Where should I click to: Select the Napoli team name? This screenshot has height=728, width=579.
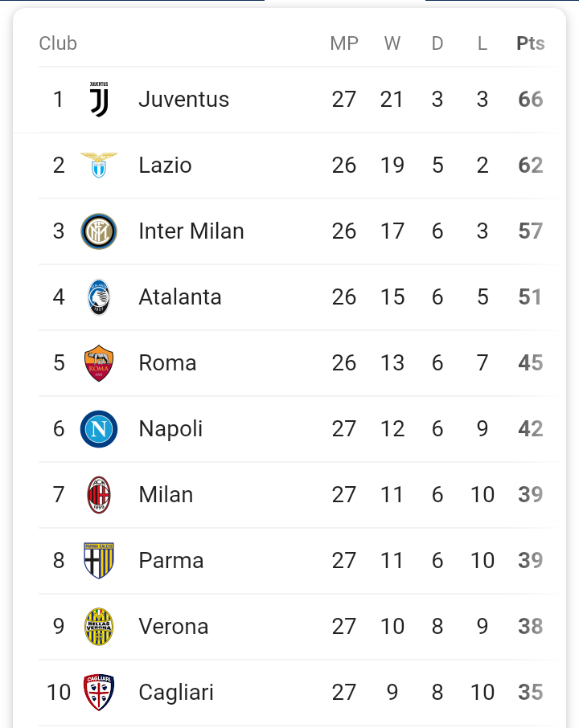click(x=170, y=429)
